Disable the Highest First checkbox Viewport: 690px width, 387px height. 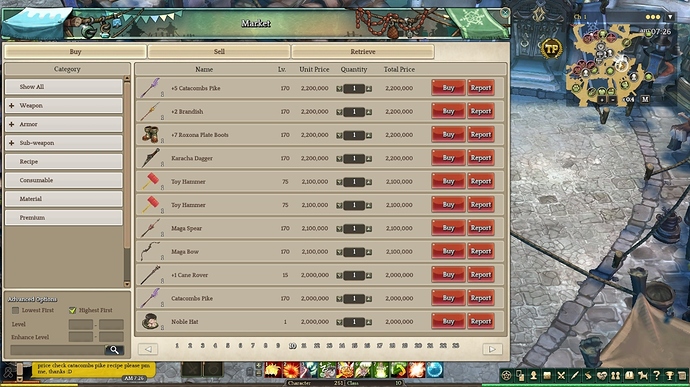(x=73, y=310)
